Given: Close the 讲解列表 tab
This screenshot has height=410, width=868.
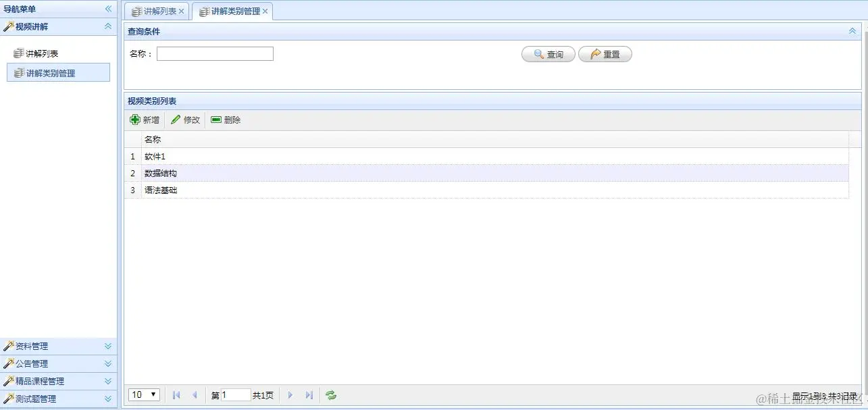Looking at the screenshot, I should point(181,11).
